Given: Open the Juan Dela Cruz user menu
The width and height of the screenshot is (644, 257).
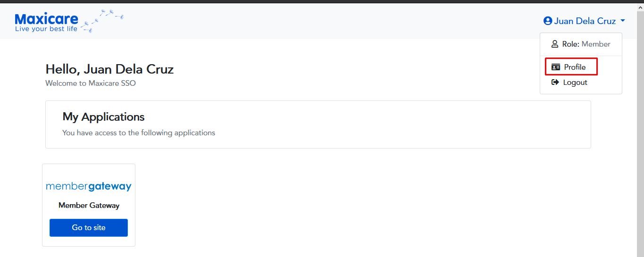Looking at the screenshot, I should [585, 21].
